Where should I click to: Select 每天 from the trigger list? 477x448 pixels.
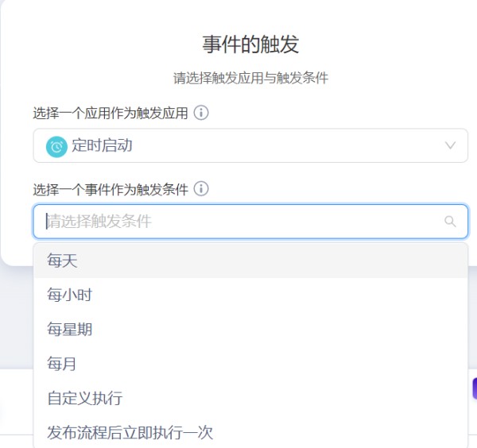[x=250, y=261]
